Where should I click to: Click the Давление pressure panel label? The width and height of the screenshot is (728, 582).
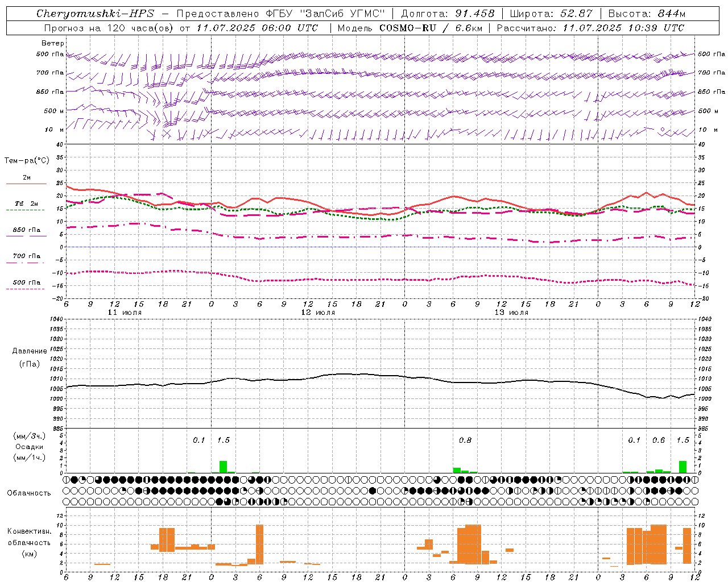pyautogui.click(x=30, y=351)
